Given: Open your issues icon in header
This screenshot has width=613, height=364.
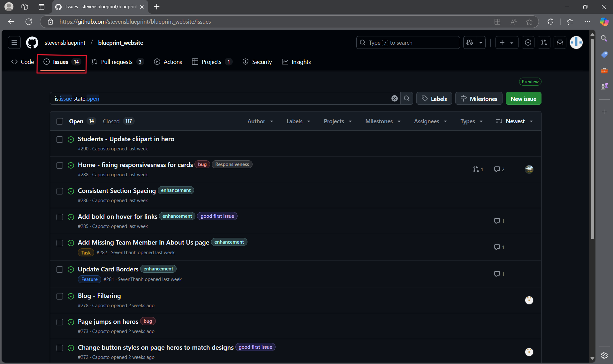Looking at the screenshot, I should point(528,42).
